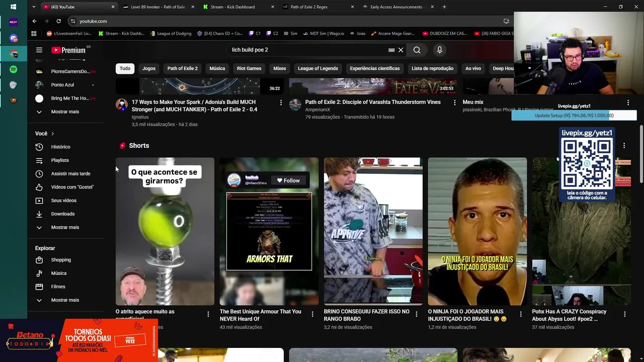Reload the page in the browser
The height and width of the screenshot is (362, 644).
(x=58, y=21)
